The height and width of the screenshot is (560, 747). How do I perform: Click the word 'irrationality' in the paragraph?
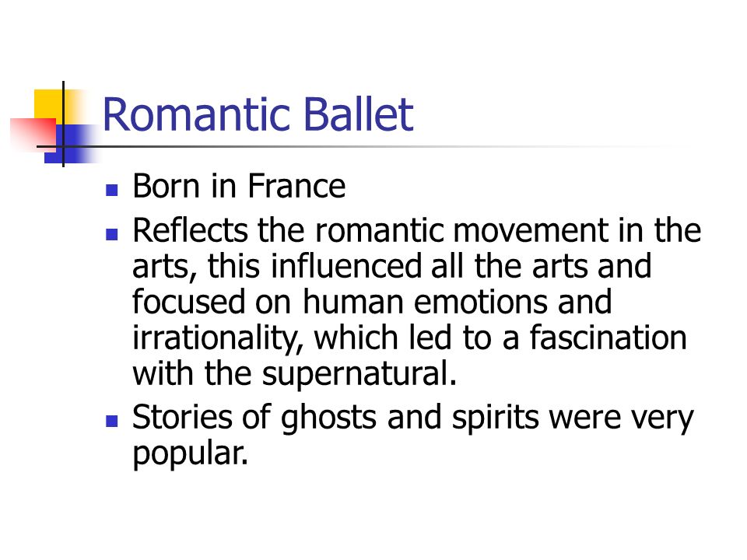(x=216, y=338)
